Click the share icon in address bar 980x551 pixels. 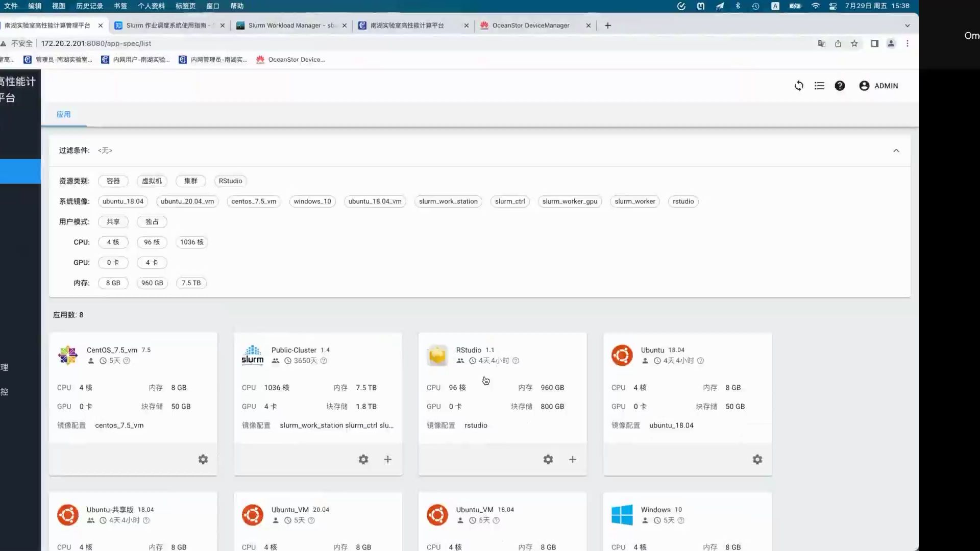pos(838,43)
